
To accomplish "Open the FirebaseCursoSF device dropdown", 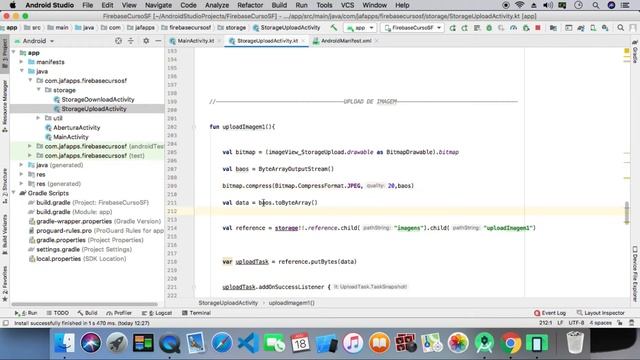I will (x=413, y=28).
